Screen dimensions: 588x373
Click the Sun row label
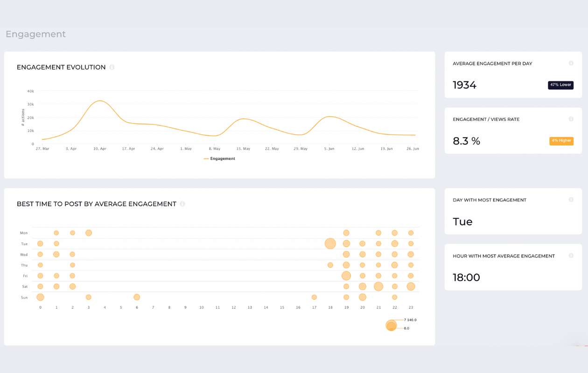pos(24,297)
